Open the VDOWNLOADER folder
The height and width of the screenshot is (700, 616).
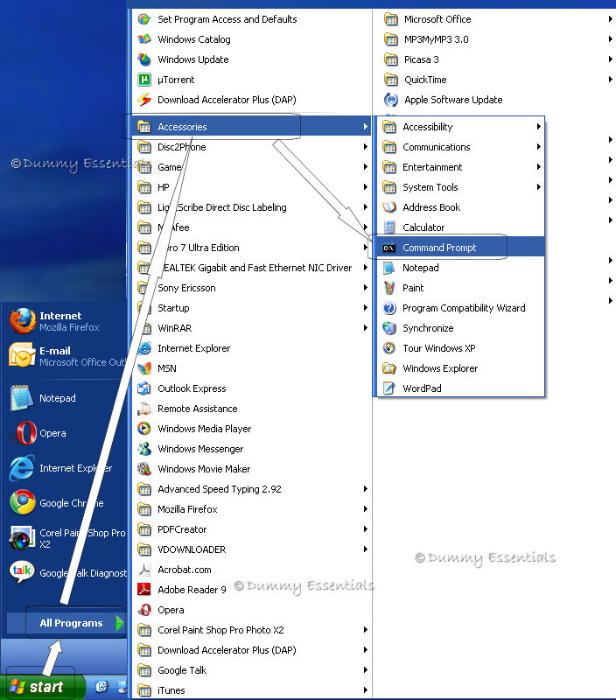[252, 549]
